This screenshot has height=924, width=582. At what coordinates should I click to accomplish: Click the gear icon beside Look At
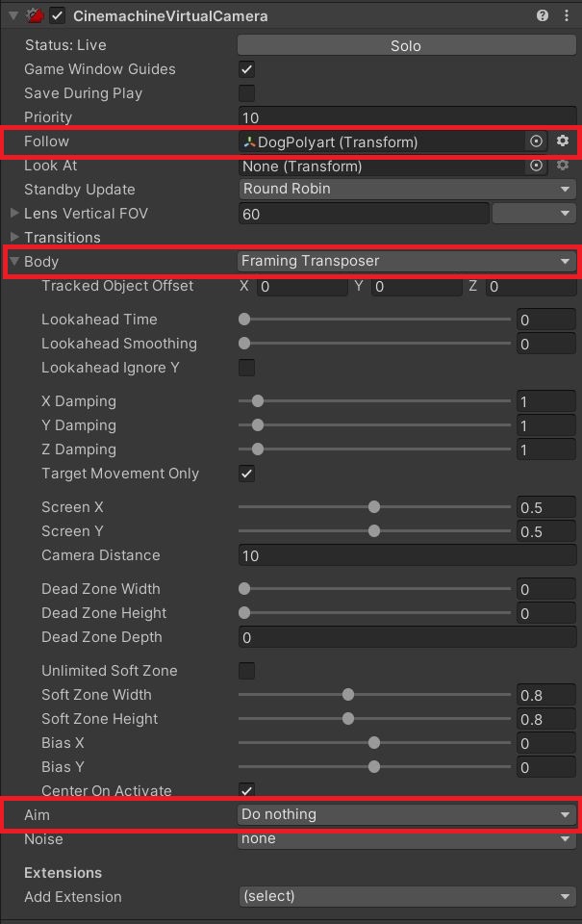coord(563,166)
